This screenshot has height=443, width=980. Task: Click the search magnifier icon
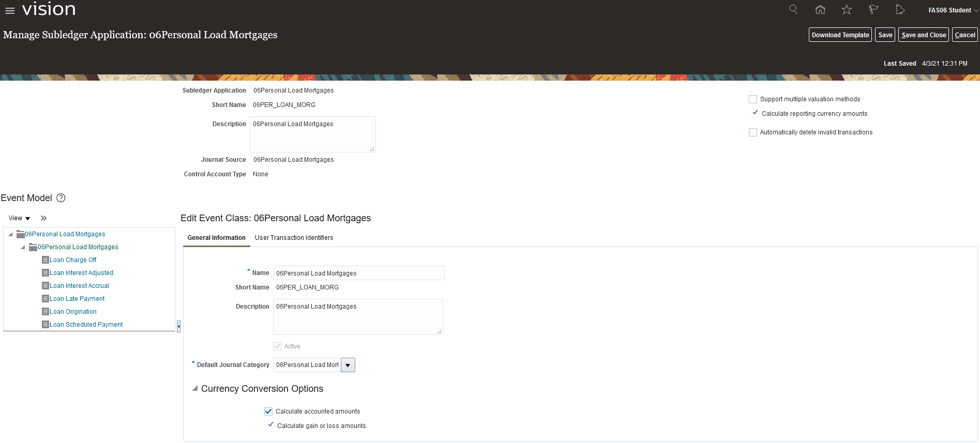(793, 10)
